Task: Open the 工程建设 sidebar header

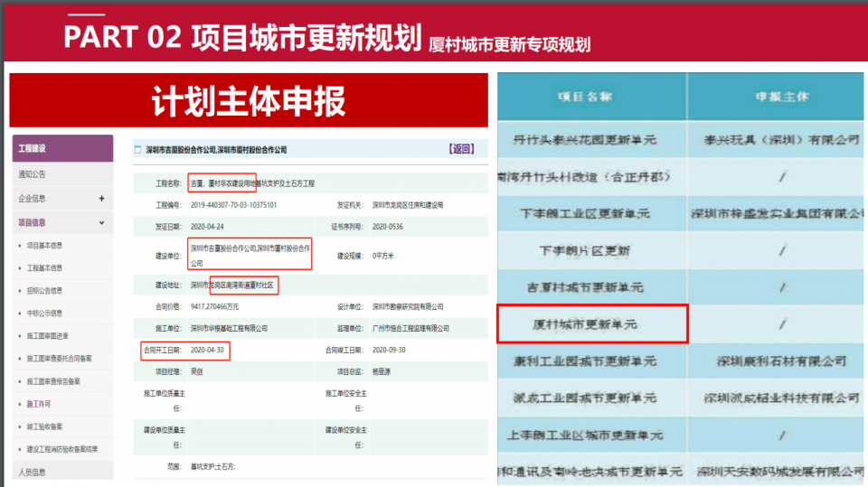Action: (61, 148)
